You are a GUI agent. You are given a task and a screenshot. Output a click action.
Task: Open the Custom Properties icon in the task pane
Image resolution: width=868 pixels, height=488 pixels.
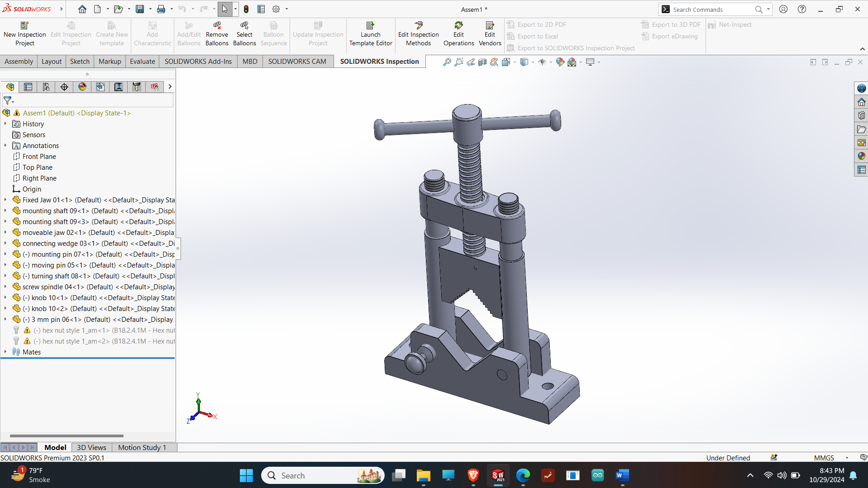click(861, 170)
